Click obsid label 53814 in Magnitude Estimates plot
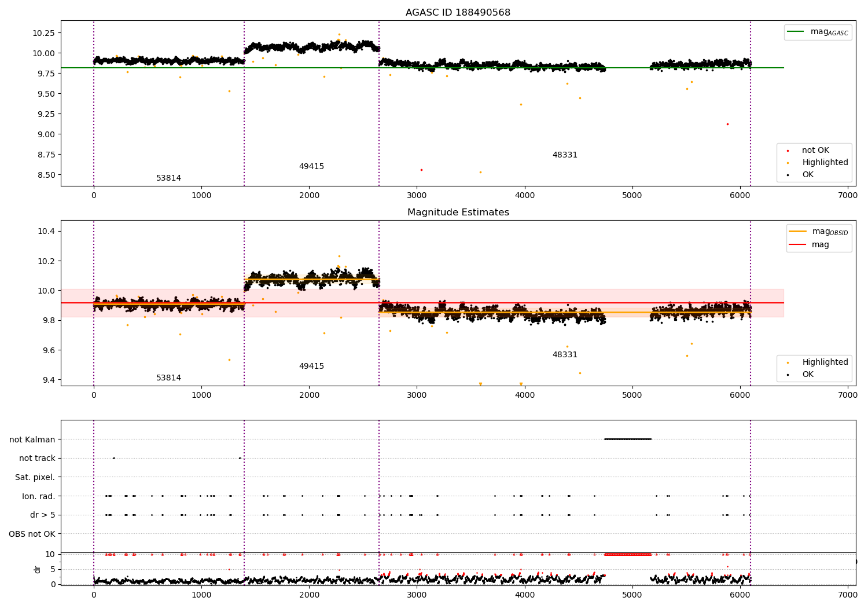 [168, 378]
